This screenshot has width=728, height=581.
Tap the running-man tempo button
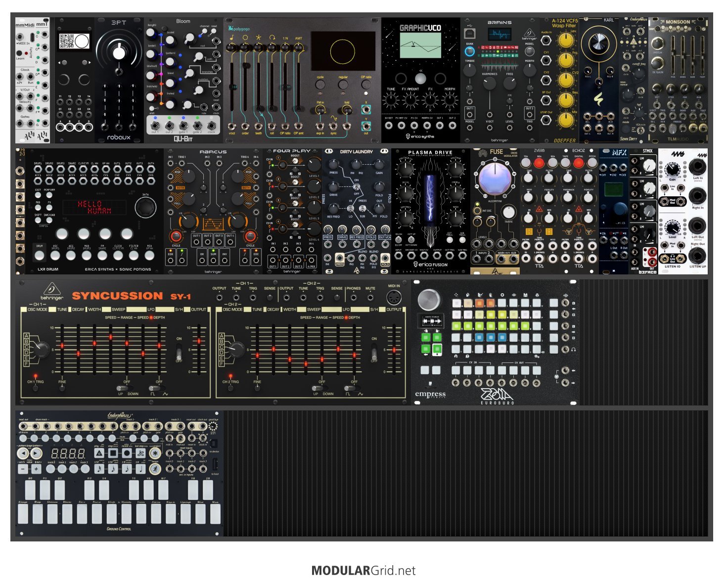point(155,468)
